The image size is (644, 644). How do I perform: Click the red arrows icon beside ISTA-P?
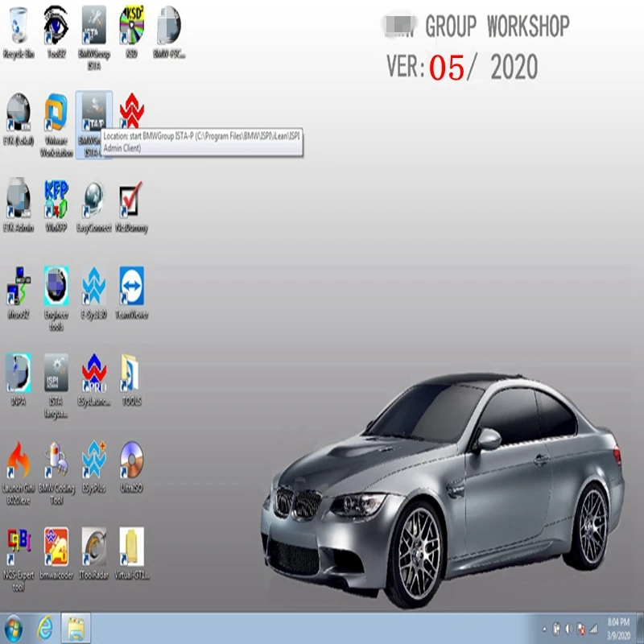tap(131, 111)
